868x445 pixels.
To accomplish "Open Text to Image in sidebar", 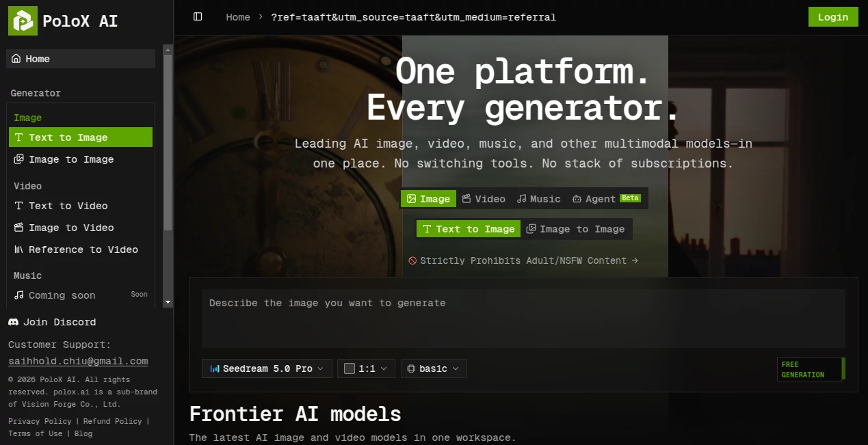I will pyautogui.click(x=81, y=137).
